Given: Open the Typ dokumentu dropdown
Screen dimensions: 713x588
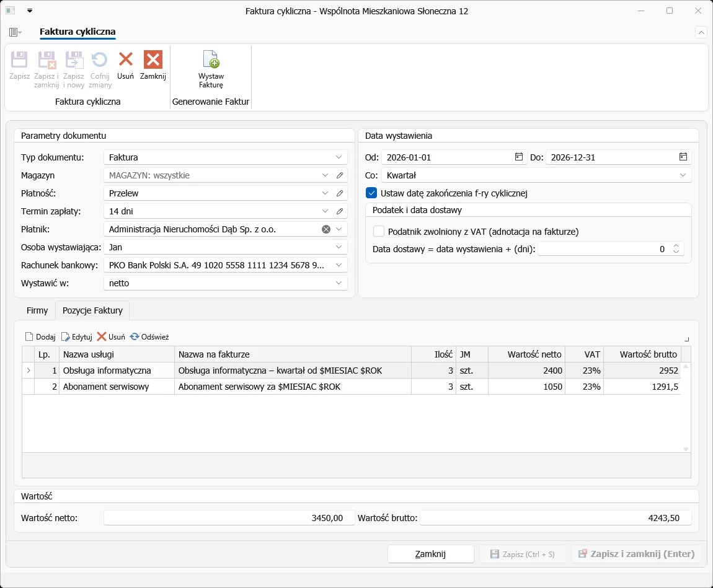Looking at the screenshot, I should 339,157.
